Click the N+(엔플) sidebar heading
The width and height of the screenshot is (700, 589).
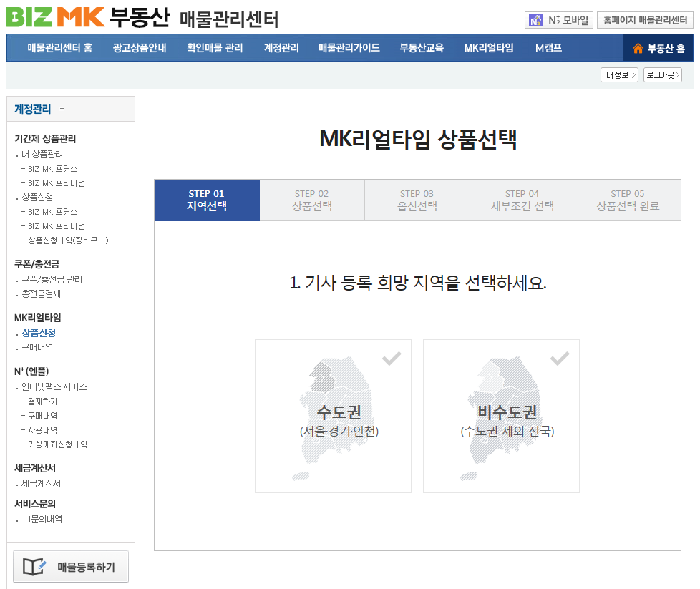[x=31, y=371]
